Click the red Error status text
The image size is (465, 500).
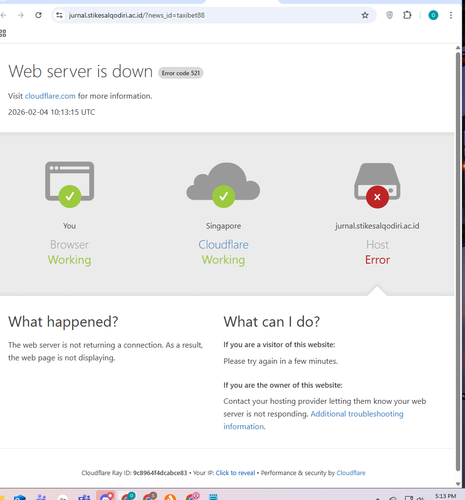coord(377,260)
